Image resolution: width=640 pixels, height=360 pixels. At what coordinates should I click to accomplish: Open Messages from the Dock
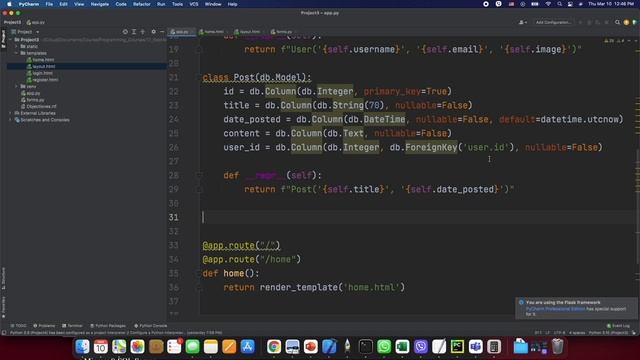click(x=192, y=347)
